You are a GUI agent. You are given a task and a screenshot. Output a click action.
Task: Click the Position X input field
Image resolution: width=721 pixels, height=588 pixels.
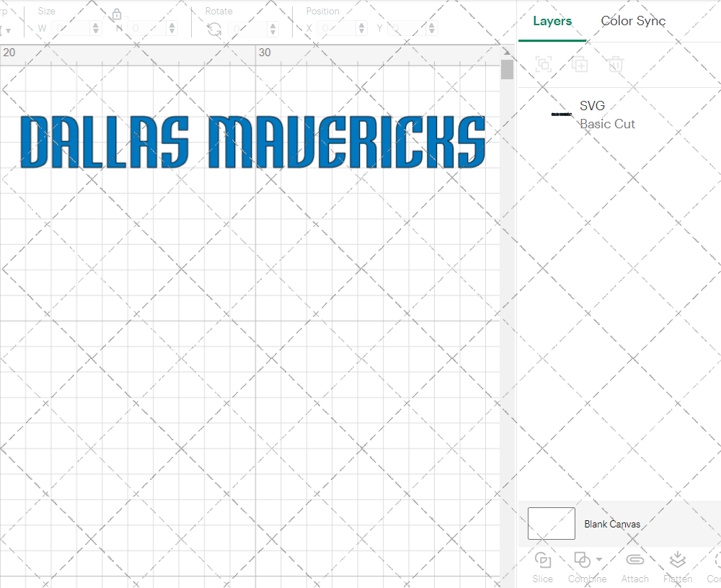(337, 29)
